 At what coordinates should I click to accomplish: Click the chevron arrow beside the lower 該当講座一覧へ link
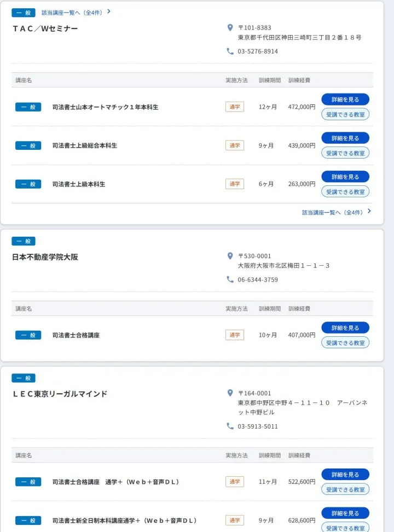[x=369, y=212]
